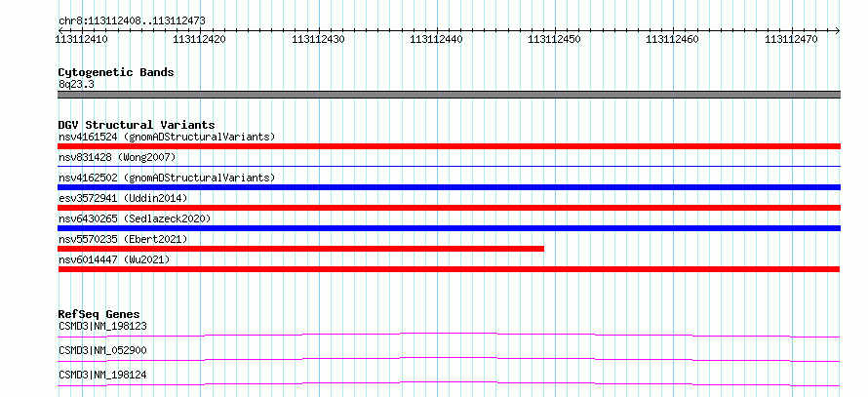Screen dimensions: 868x397
Task: Click the magenta transcript line for NM_198124
Action: (x=449, y=383)
